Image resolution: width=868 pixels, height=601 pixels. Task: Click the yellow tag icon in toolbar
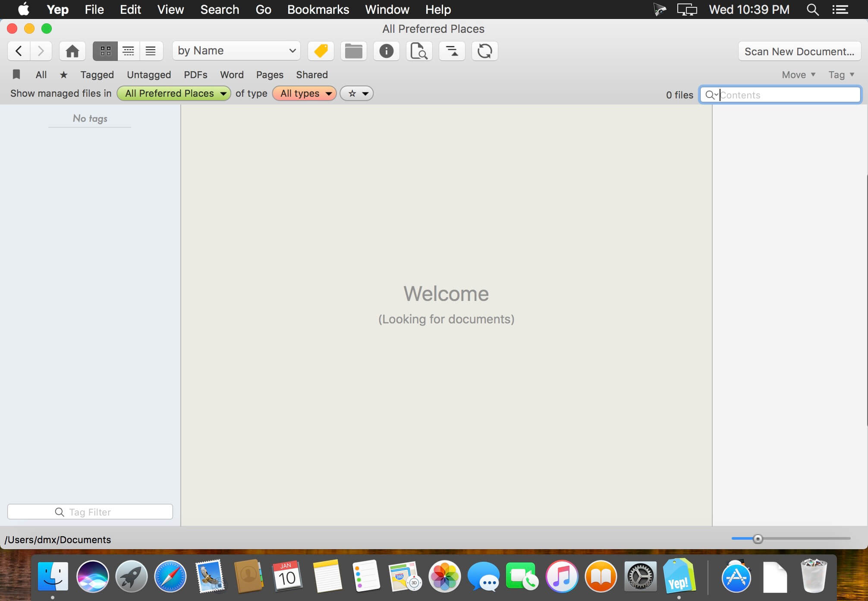click(321, 51)
